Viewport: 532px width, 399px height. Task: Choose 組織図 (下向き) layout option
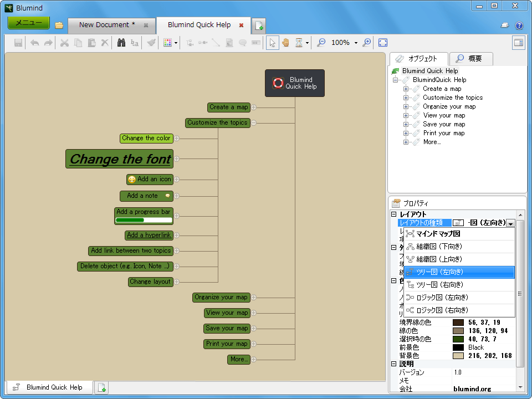pyautogui.click(x=459, y=246)
